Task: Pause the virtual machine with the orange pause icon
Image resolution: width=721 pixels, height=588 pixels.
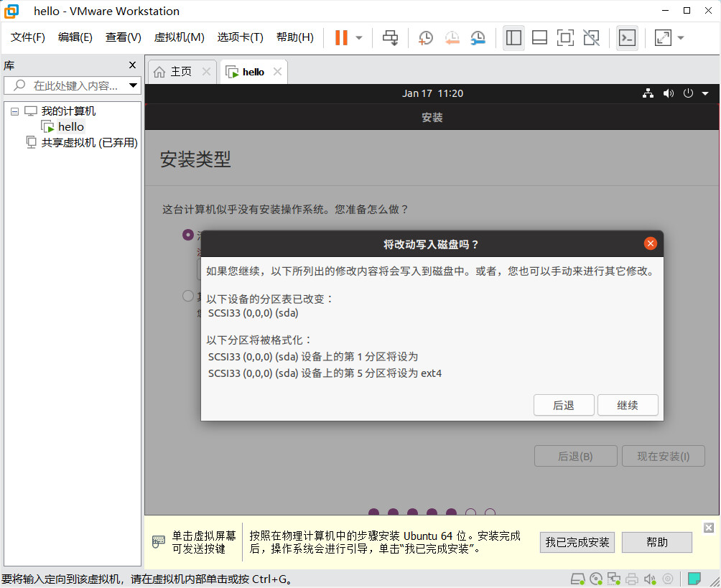Action: tap(341, 38)
